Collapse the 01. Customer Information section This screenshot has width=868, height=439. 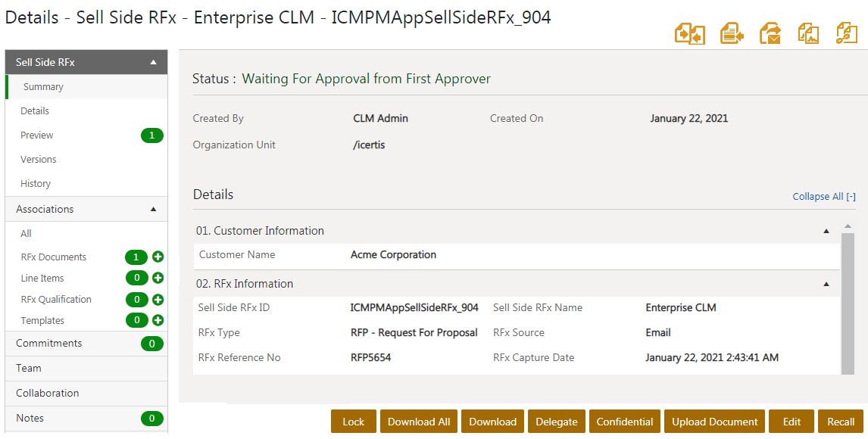click(x=826, y=231)
